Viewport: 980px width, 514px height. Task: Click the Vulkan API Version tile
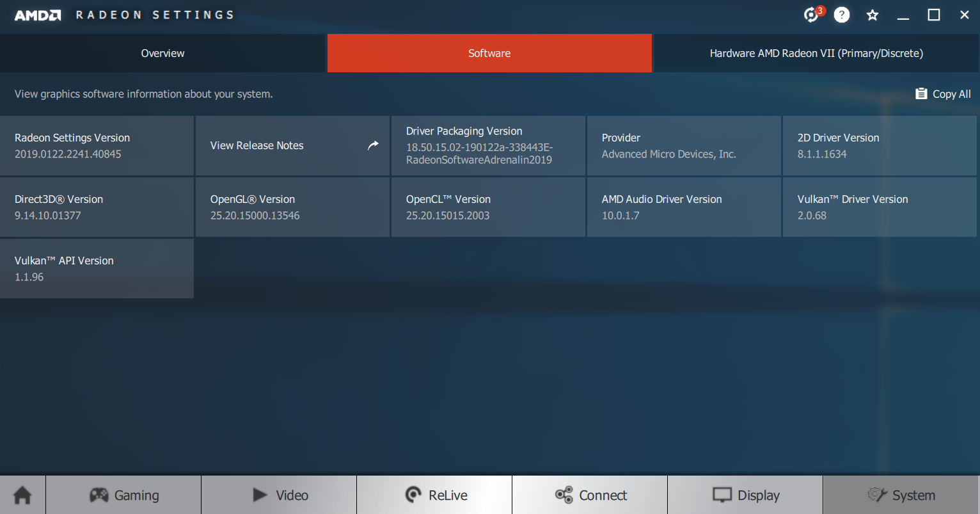coord(97,268)
